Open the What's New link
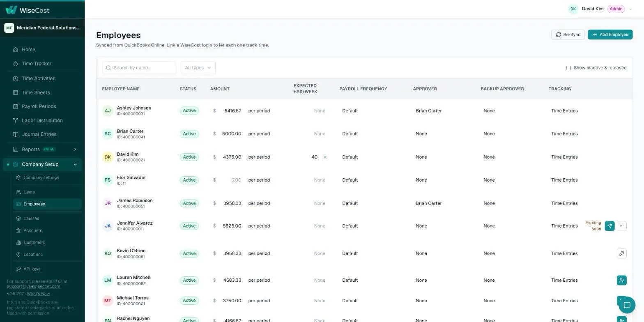The width and height of the screenshot is (644, 322). [39, 294]
